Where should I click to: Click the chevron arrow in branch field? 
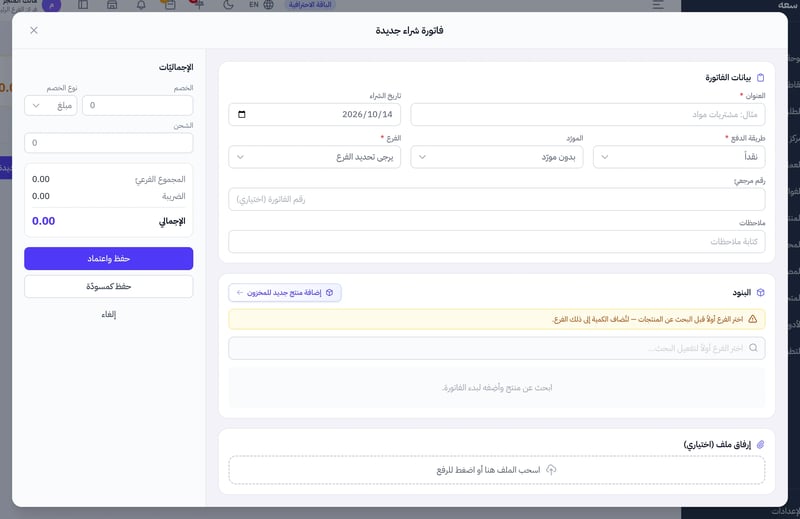(240, 157)
